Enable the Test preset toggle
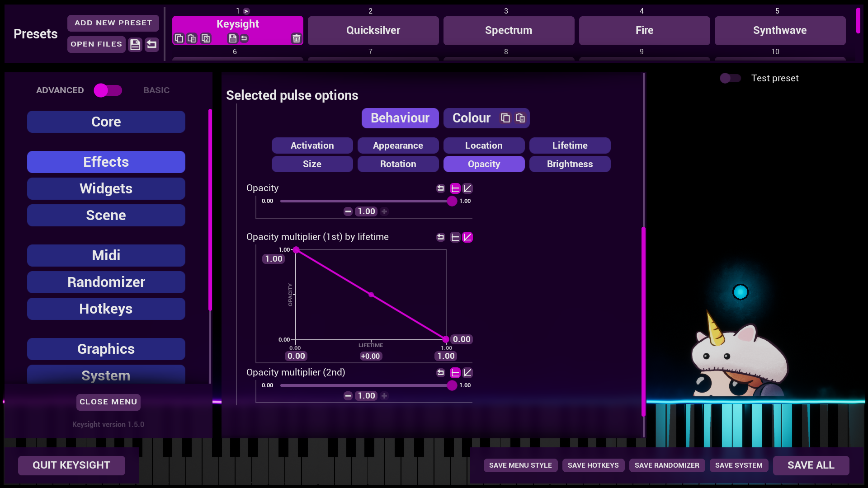 (730, 78)
